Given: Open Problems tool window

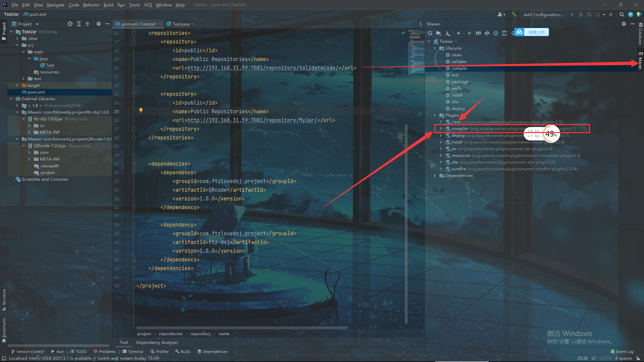Looking at the screenshot, I should 104,352.
